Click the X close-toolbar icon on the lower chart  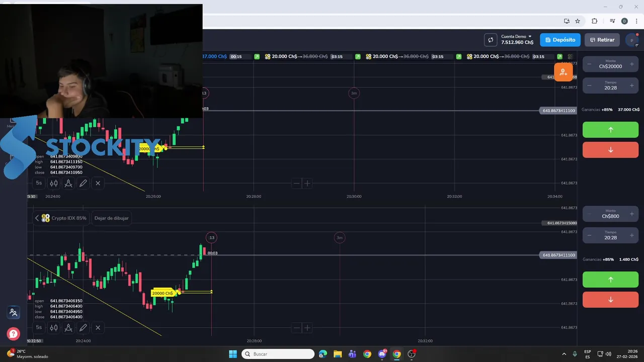(98, 327)
